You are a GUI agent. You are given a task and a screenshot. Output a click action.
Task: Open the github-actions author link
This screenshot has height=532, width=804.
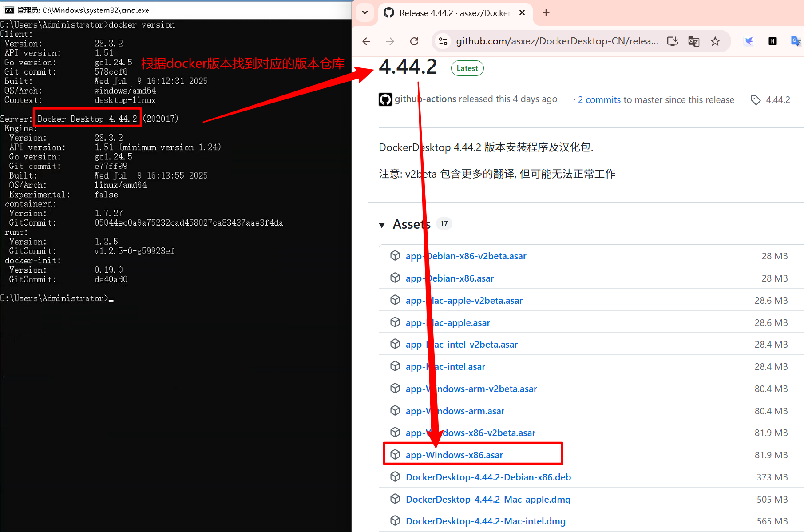[425, 99]
